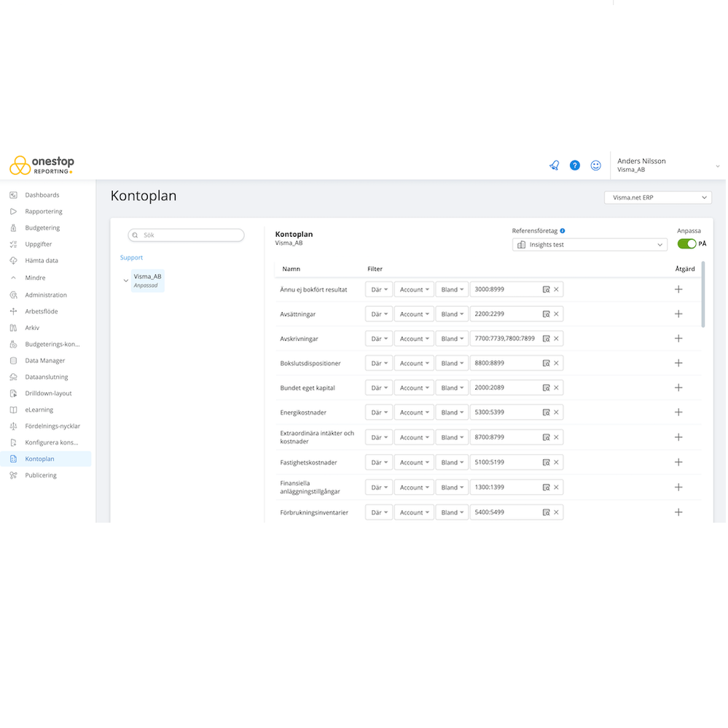Screen dimensions: 728x728
Task: Open the notifications bell icon
Action: click(554, 165)
